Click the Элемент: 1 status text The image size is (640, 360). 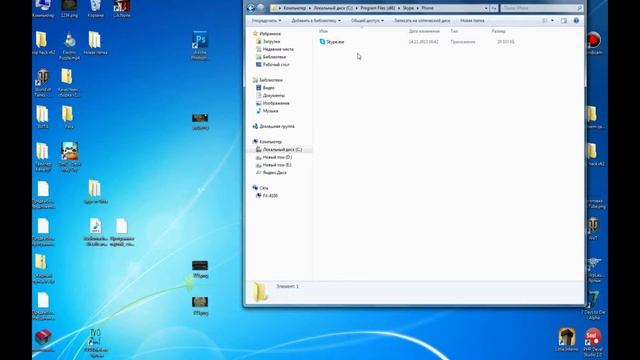(287, 286)
